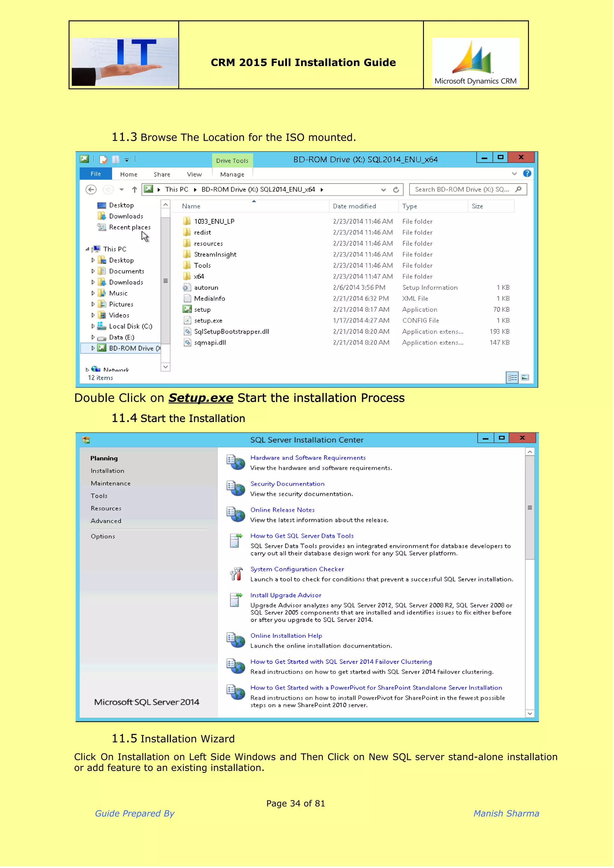Select the SqlSetupBootstrapper.dll file icon
Image resolution: width=614 pixels, height=868 pixels.
187,332
